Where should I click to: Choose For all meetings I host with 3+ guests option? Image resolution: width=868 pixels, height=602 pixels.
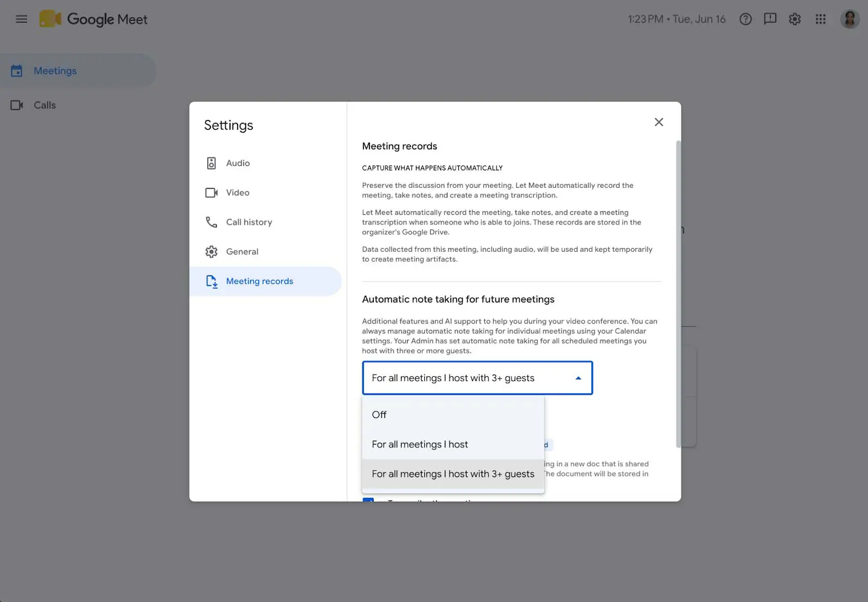[453, 474]
